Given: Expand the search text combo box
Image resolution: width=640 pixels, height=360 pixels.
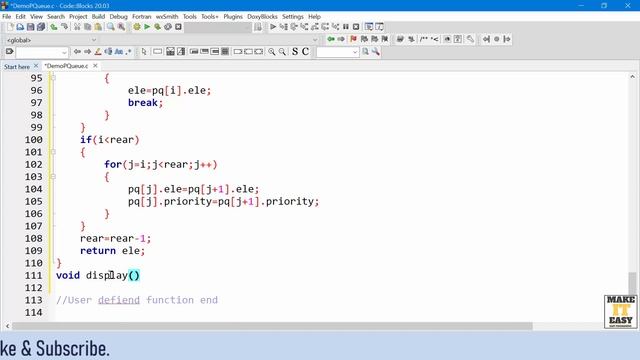Looking at the screenshot, I should point(64,52).
